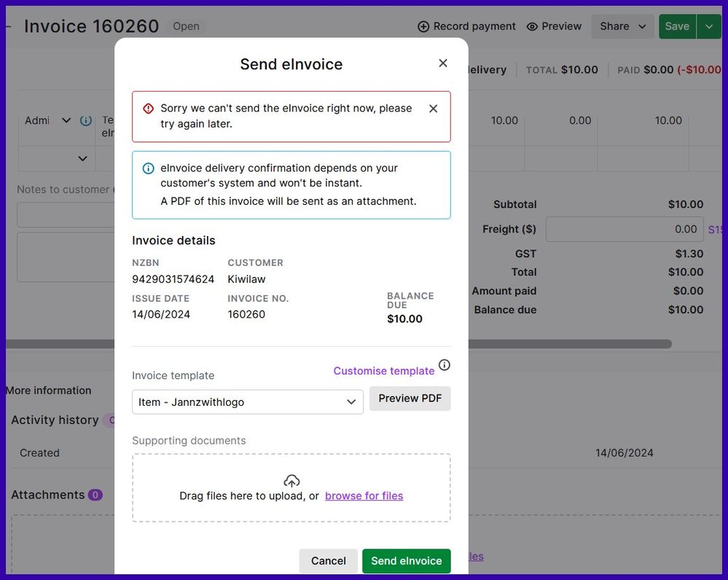The image size is (728, 580).
Task: Click info icon next to Admi dropdown
Action: tap(86, 120)
